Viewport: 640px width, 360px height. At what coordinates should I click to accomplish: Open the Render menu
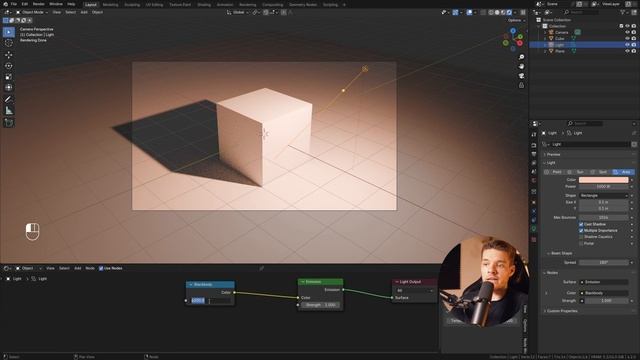(x=38, y=4)
